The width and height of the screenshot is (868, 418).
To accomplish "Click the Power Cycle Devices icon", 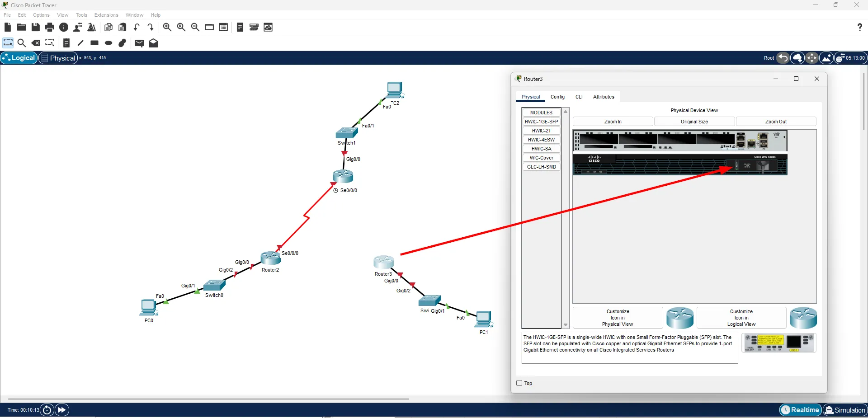I will click(47, 410).
